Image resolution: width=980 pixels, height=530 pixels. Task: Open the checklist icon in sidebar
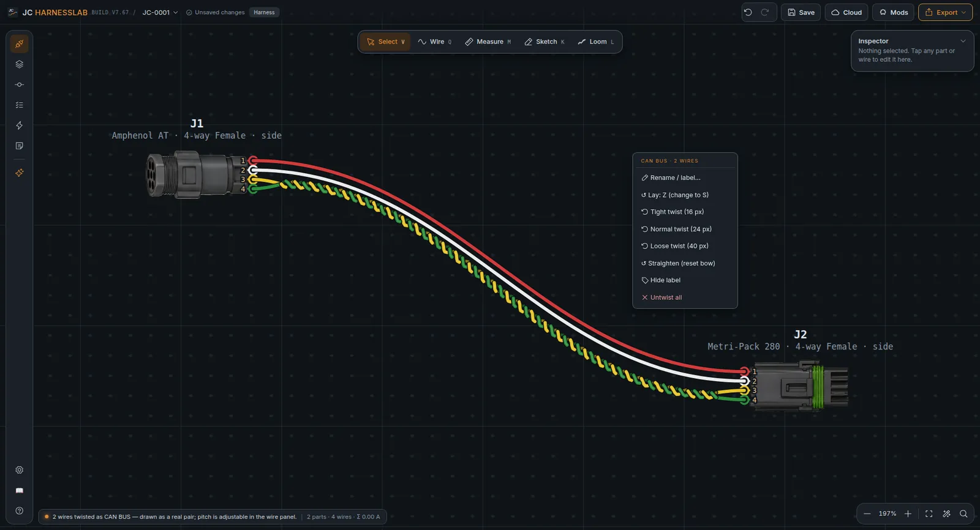pos(20,105)
